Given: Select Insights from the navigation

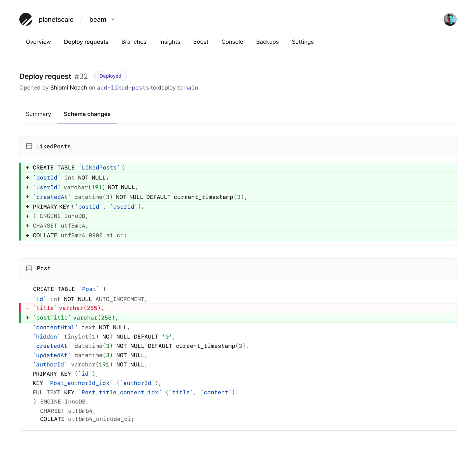Looking at the screenshot, I should click(x=170, y=42).
